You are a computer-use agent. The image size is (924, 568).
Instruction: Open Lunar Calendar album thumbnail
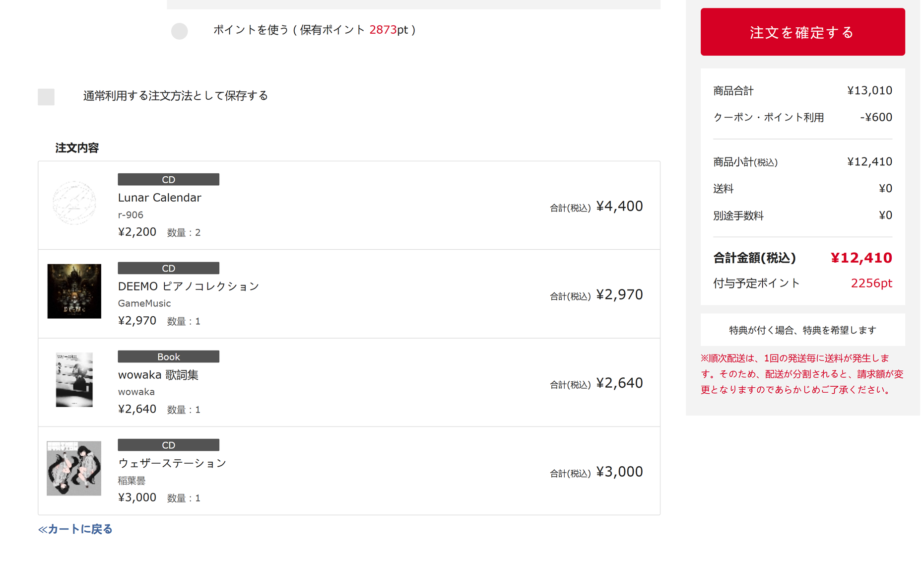click(74, 203)
